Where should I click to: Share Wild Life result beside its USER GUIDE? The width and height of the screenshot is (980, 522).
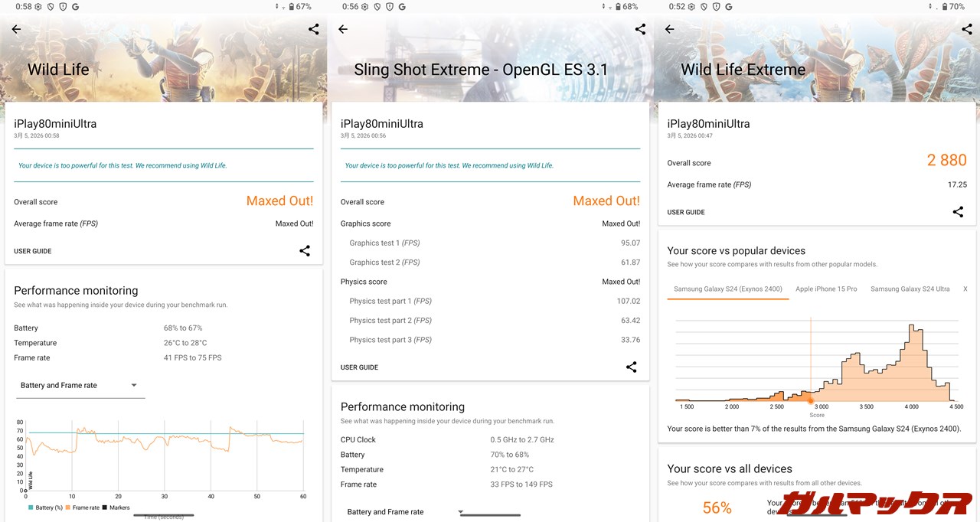(x=305, y=251)
